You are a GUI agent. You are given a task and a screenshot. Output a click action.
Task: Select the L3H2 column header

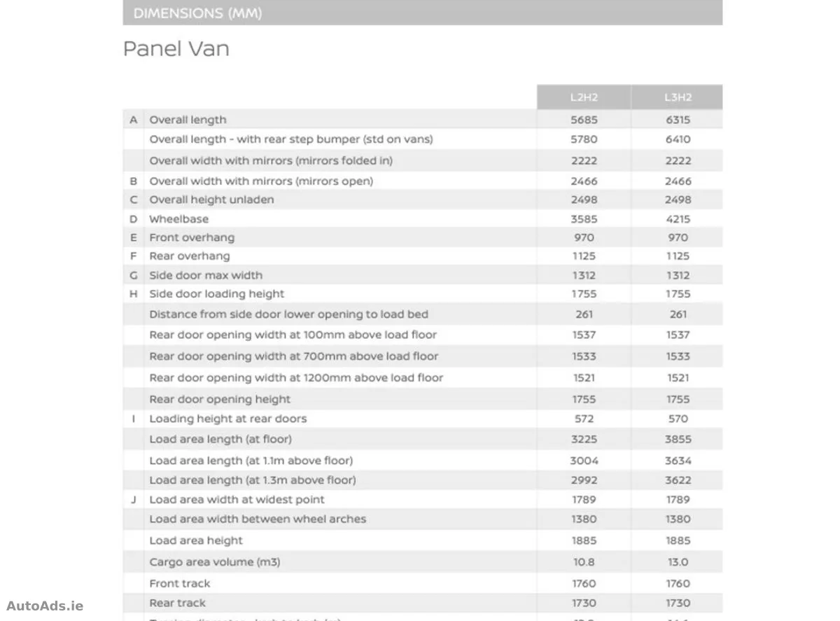click(x=678, y=97)
